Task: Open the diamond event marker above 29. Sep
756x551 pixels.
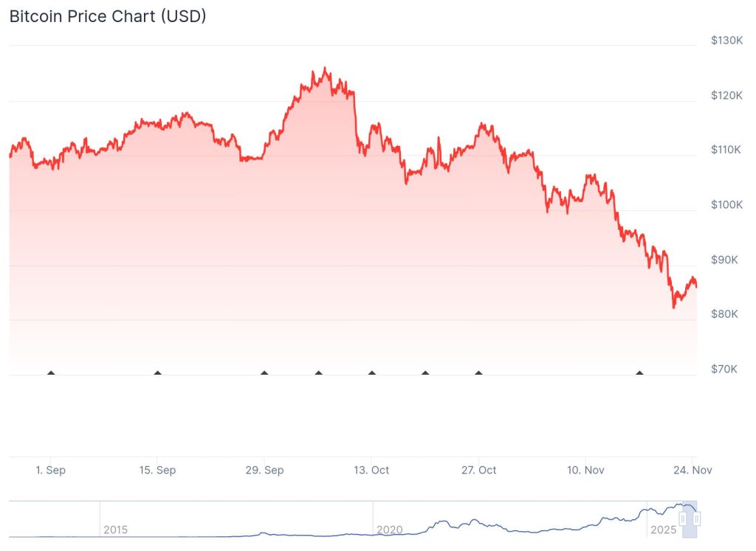Action: pos(264,373)
